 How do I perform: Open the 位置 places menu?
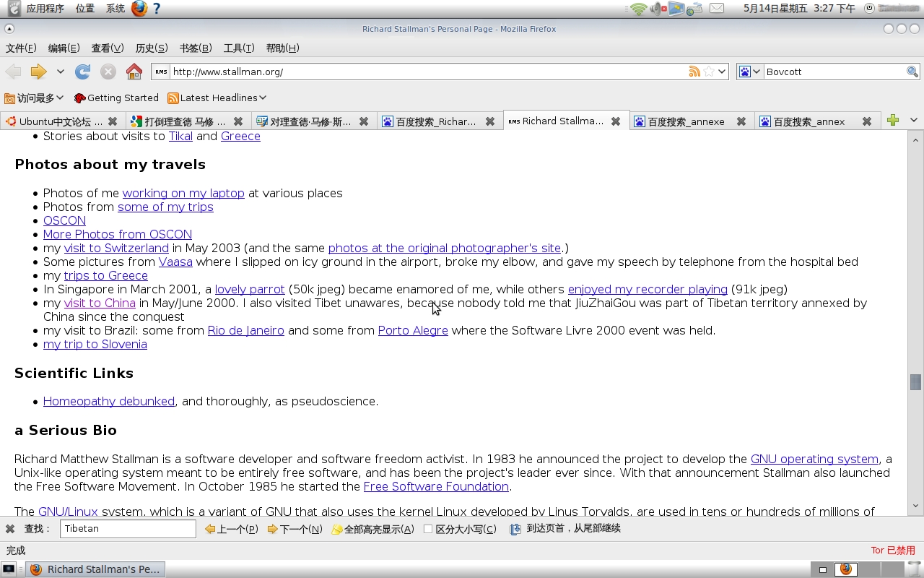tap(84, 9)
